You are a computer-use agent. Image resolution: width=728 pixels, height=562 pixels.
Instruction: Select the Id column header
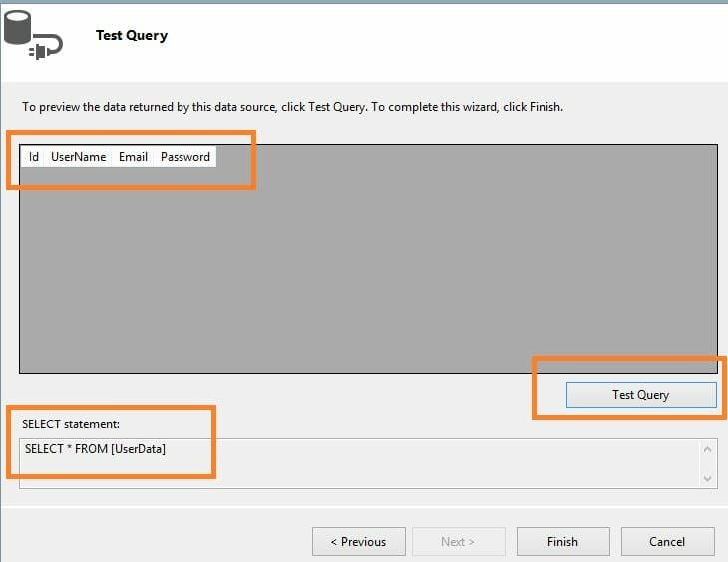click(x=34, y=157)
